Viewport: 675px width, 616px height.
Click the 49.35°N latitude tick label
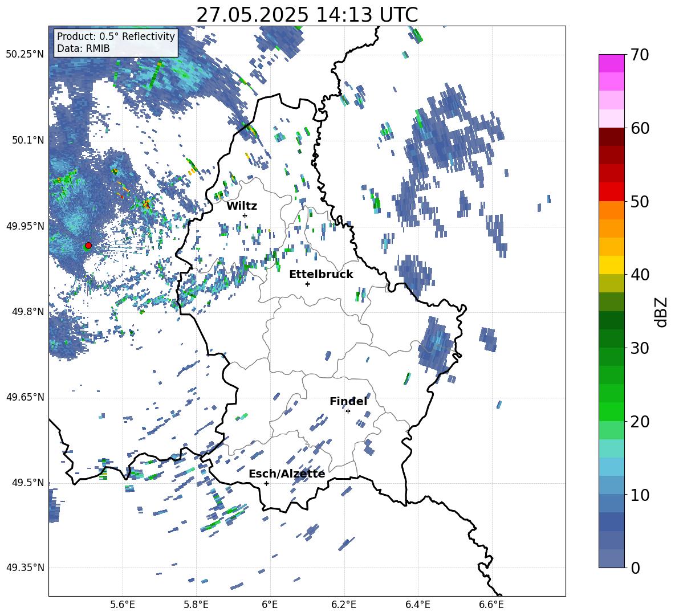25,568
